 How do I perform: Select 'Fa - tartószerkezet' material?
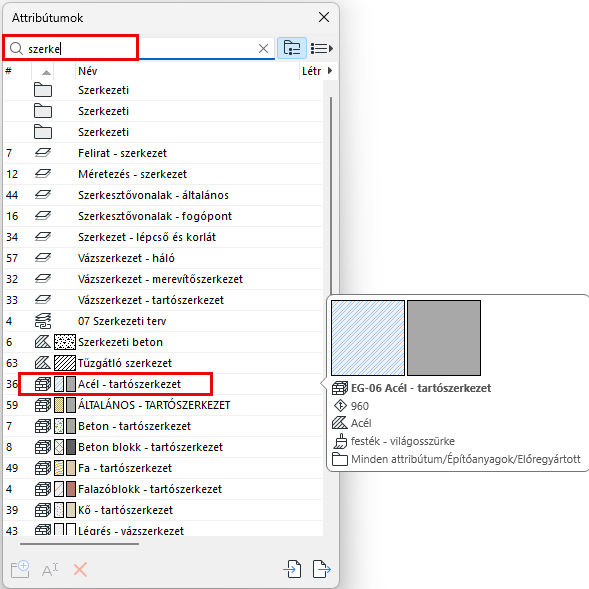tap(163, 468)
